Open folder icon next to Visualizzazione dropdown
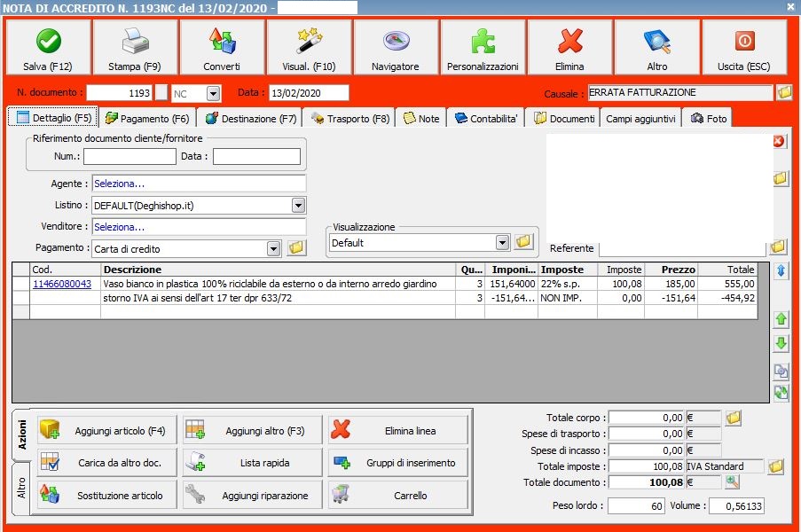 tap(523, 242)
